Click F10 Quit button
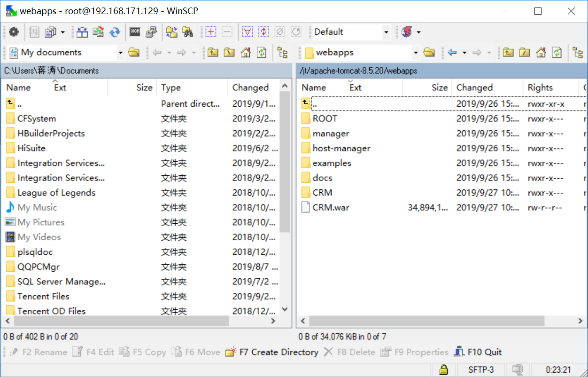This screenshot has height=377, width=588. [x=478, y=352]
